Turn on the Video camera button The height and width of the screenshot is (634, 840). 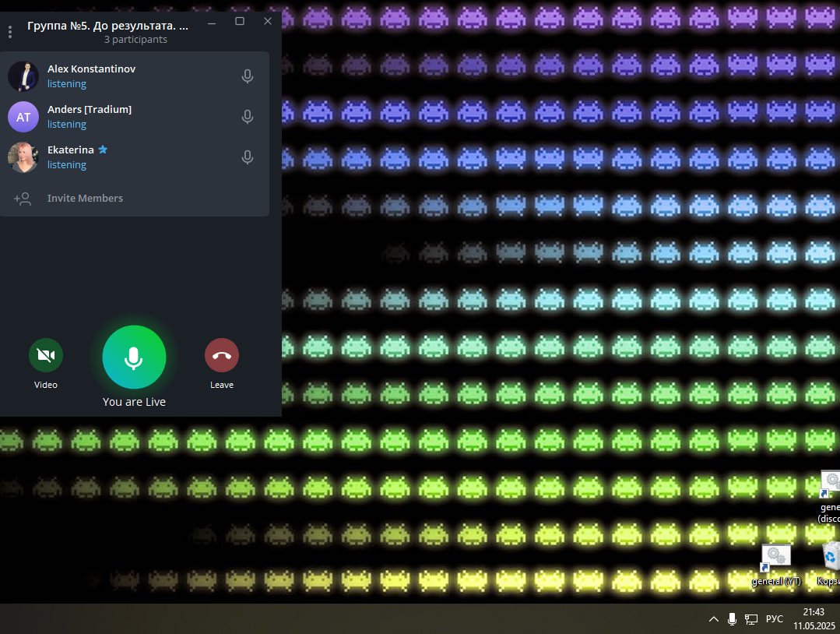[45, 355]
